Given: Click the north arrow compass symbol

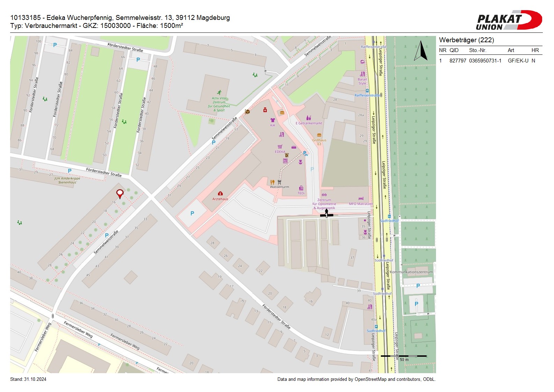Looking at the screenshot, I should pyautogui.click(x=421, y=51).
